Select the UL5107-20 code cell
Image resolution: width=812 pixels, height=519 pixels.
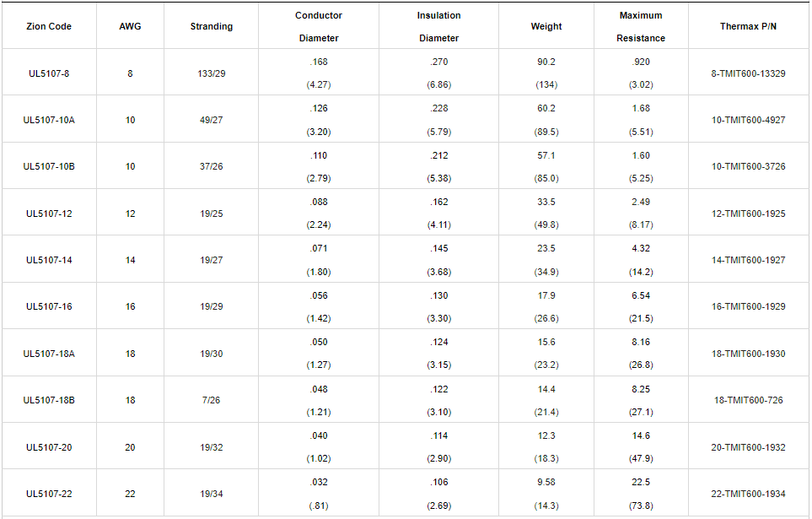click(48, 447)
